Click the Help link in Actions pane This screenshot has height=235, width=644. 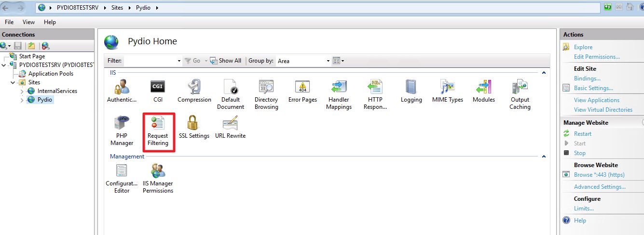[x=580, y=221]
